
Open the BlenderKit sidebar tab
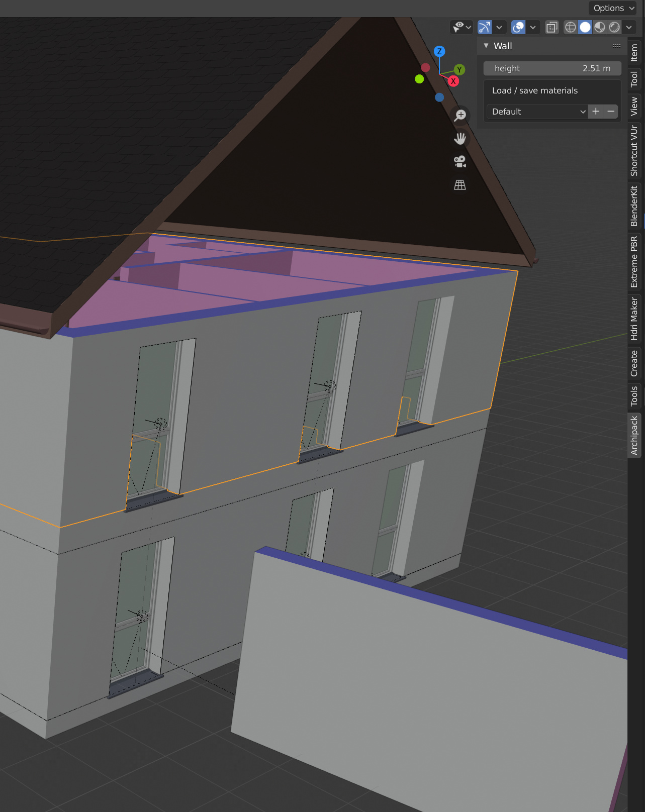coord(634,206)
